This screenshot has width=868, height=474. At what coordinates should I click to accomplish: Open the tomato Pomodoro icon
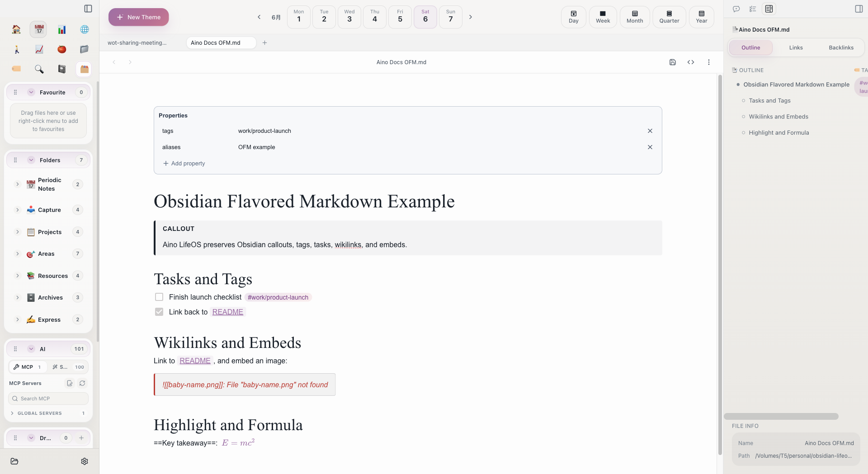coord(62,49)
